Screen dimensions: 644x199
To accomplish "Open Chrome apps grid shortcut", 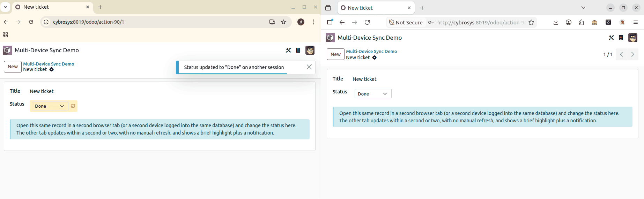I will (x=5, y=35).
